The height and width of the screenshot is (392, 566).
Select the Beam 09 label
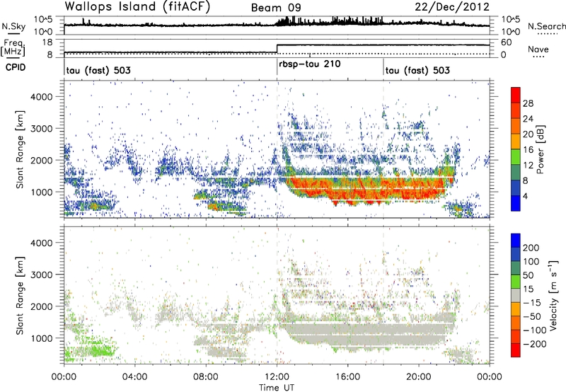tap(276, 8)
